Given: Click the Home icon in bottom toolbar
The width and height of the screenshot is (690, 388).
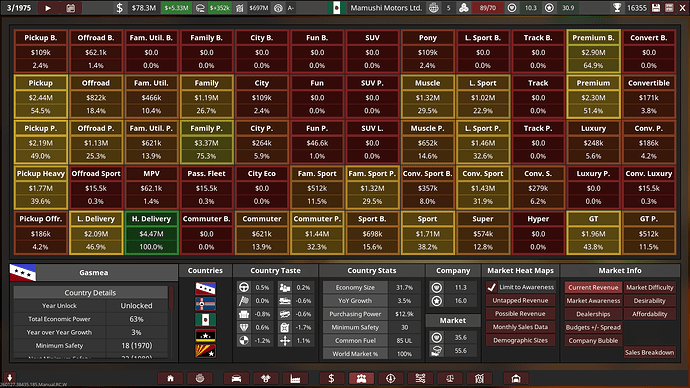Looking at the screenshot, I should [x=170, y=378].
